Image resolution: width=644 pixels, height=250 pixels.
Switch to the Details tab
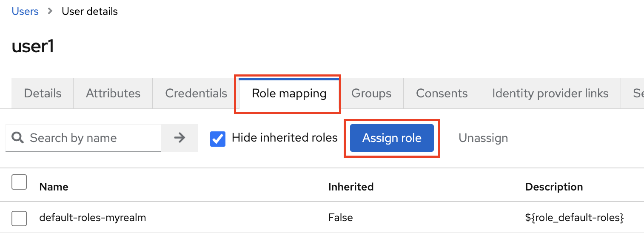43,94
